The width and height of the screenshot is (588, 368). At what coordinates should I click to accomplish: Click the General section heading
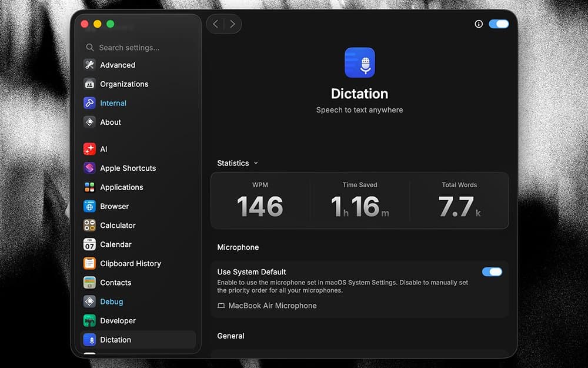click(230, 336)
